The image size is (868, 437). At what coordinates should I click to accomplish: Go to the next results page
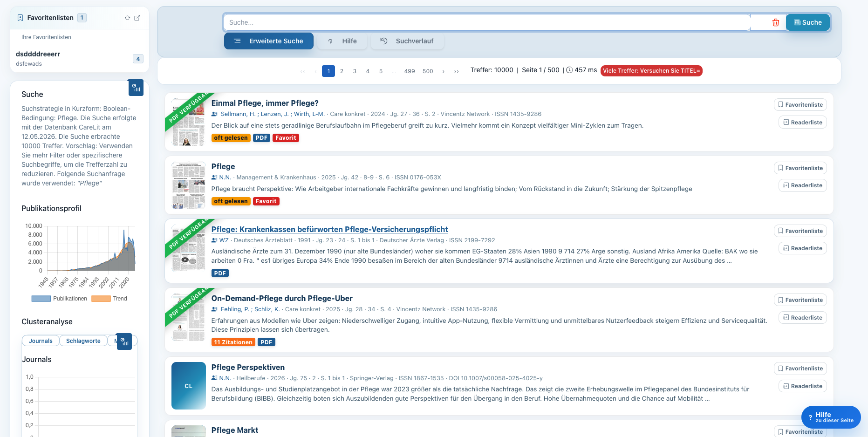[x=443, y=71]
